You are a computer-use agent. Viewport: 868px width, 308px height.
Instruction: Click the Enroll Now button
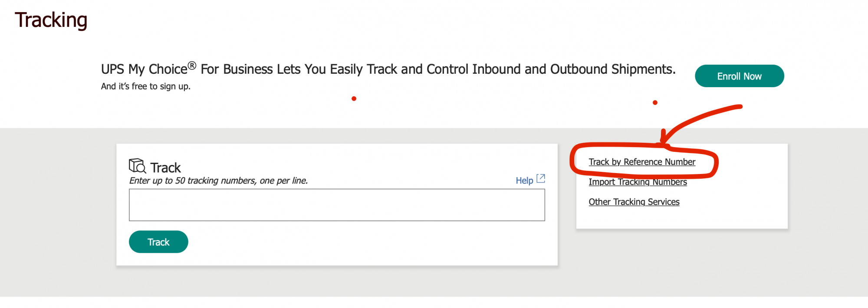coord(739,76)
